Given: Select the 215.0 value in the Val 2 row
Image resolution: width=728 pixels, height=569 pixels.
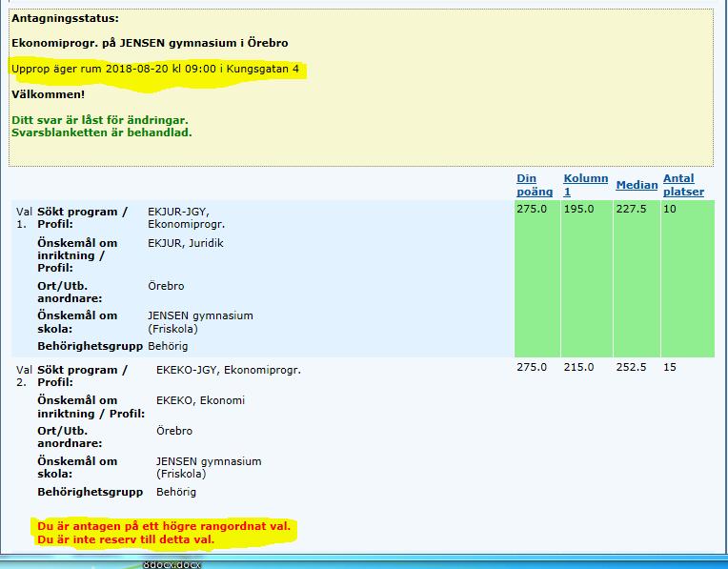Looking at the screenshot, I should tap(579, 367).
